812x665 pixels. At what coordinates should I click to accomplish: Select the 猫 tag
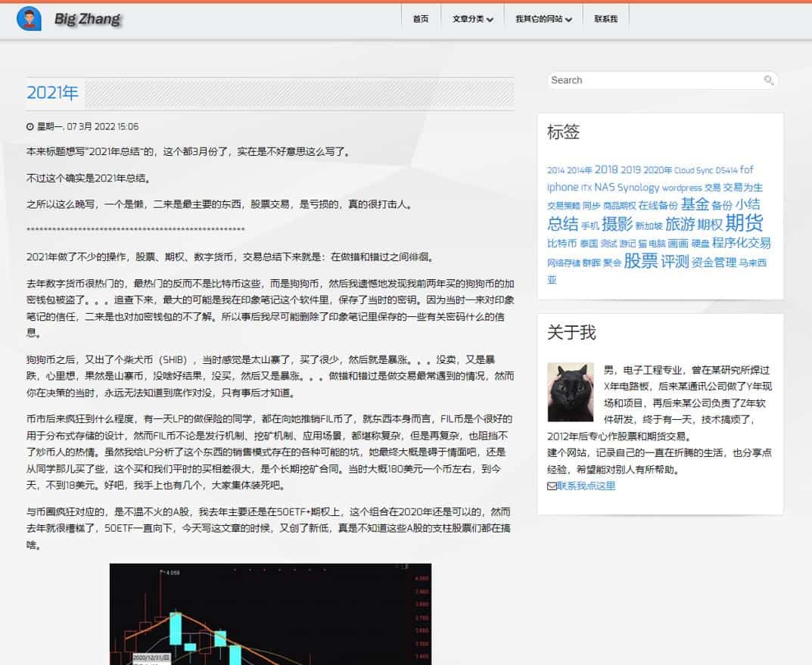[642, 244]
